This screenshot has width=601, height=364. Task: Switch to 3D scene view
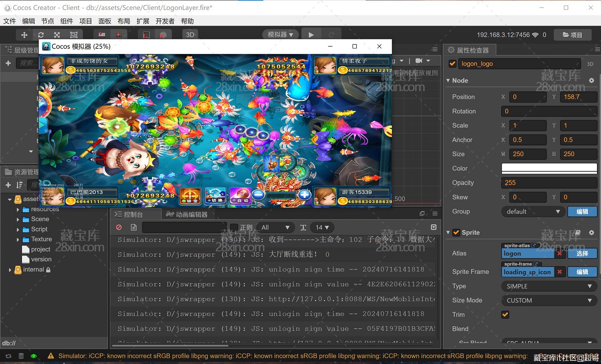click(190, 35)
